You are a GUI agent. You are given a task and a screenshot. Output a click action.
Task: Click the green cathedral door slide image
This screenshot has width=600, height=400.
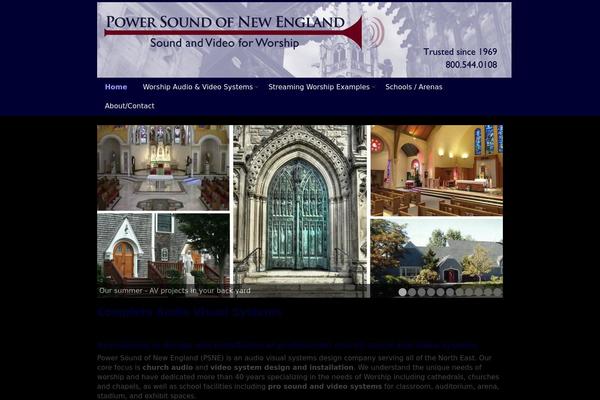pyautogui.click(x=300, y=211)
